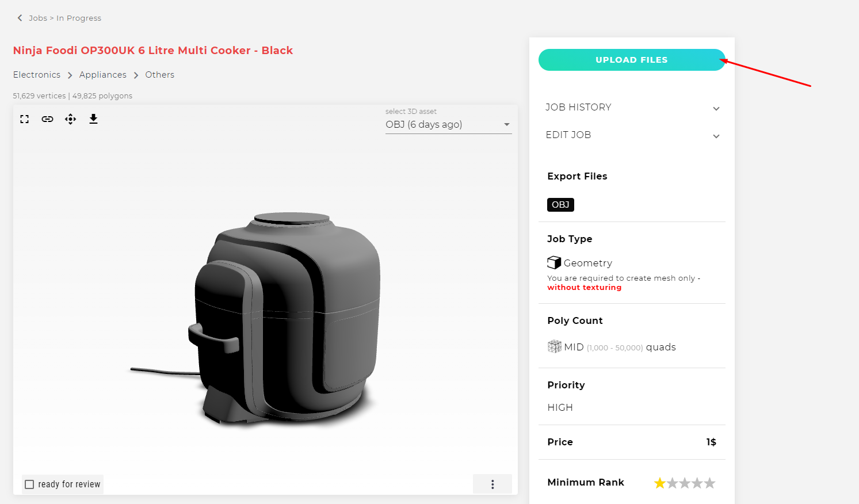The width and height of the screenshot is (859, 504).
Task: Open the three-dot options menu
Action: point(493,484)
